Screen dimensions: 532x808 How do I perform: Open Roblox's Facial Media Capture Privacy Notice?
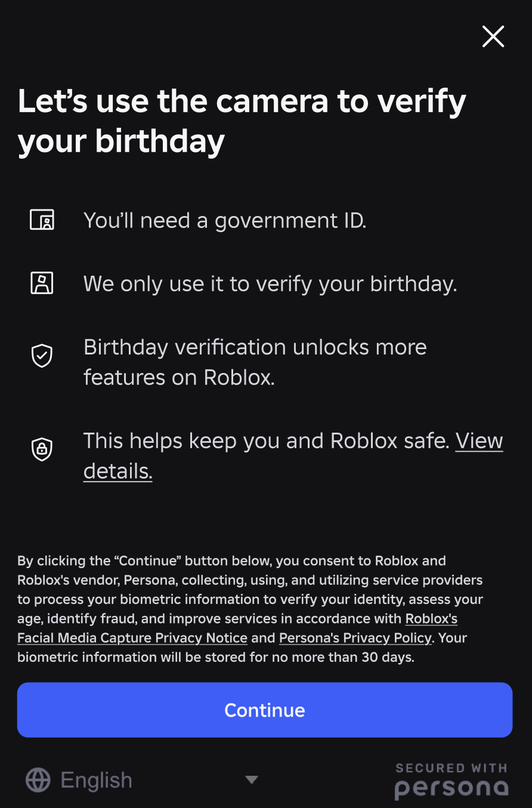(x=132, y=638)
